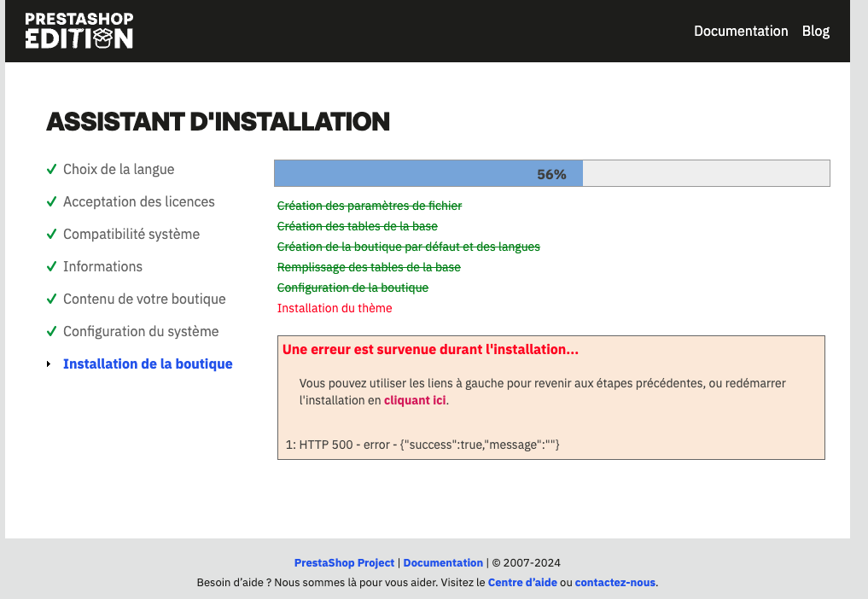This screenshot has width=868, height=599.
Task: Click checkmark icon beside Compatibilité système
Action: (x=51, y=235)
